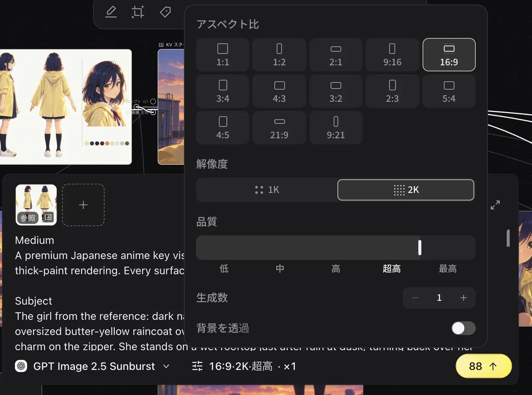Viewport: 532px width, 395px height.
Task: Choose the 1:2 aspect ratio
Action: coord(279,55)
